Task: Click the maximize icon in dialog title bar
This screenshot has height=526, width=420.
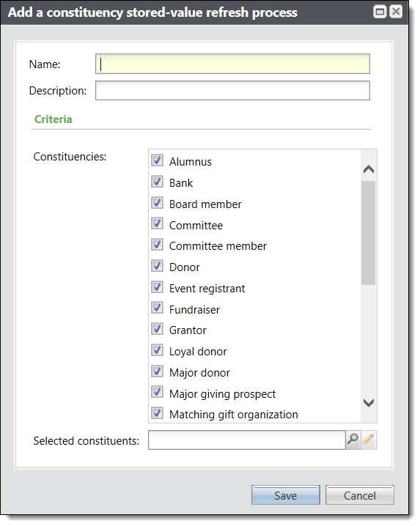Action: pos(380,12)
